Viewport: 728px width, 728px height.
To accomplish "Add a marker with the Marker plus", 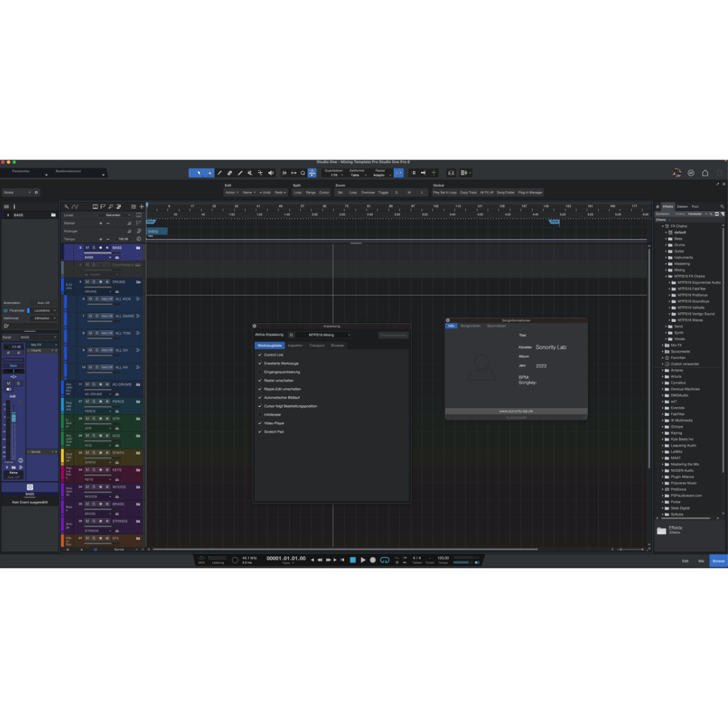I will [x=101, y=223].
